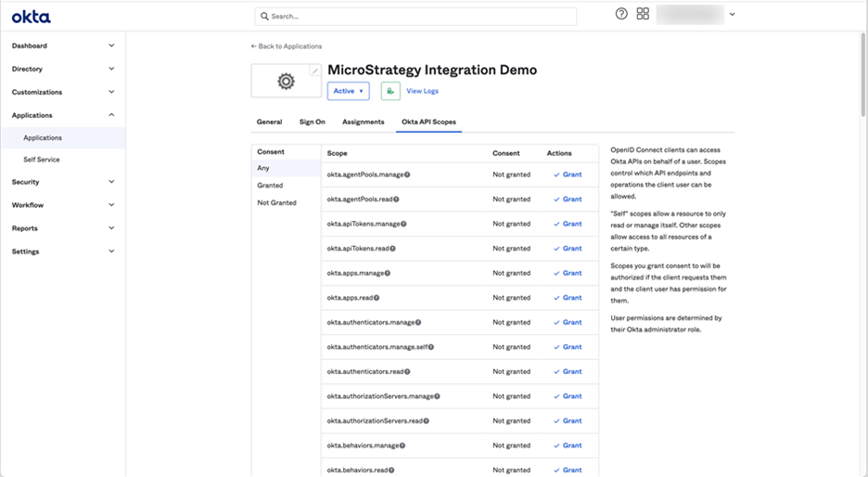Show info tooltip for okta.behaviors.read

click(x=390, y=470)
